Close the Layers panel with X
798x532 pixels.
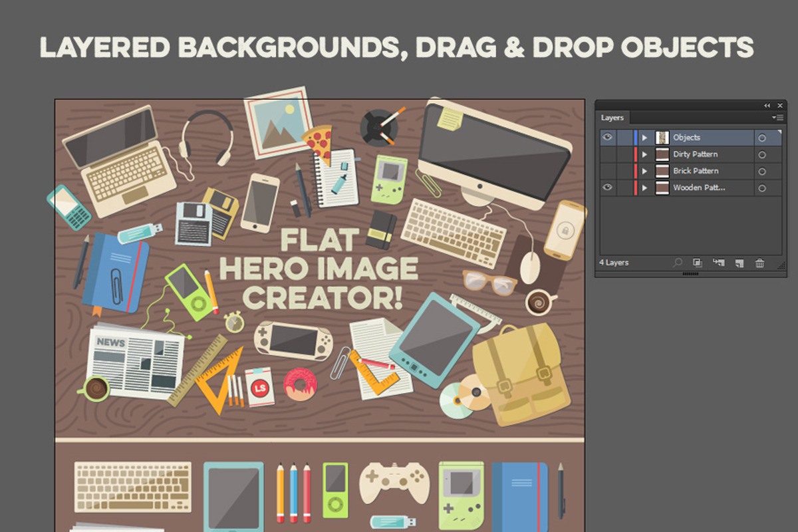[x=779, y=105]
